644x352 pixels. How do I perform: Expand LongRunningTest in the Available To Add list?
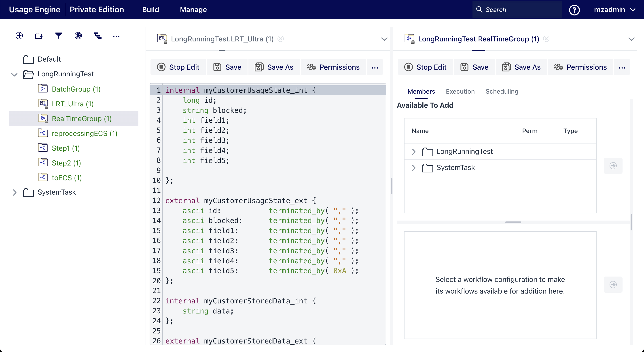[x=413, y=151]
